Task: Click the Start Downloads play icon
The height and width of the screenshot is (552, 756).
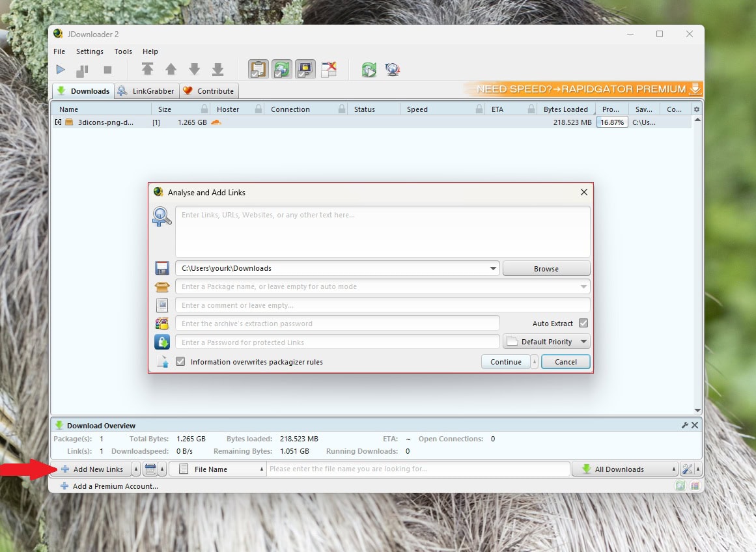Action: click(61, 70)
